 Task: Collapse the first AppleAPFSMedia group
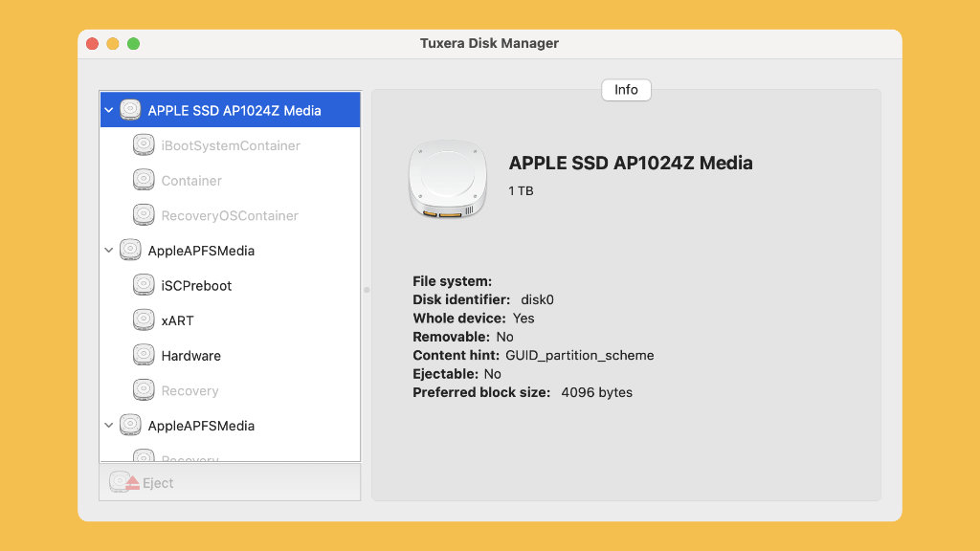coord(109,251)
